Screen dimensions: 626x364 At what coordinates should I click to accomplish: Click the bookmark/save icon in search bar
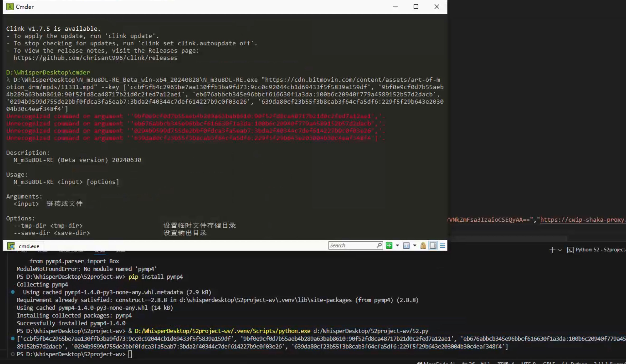[433, 246]
